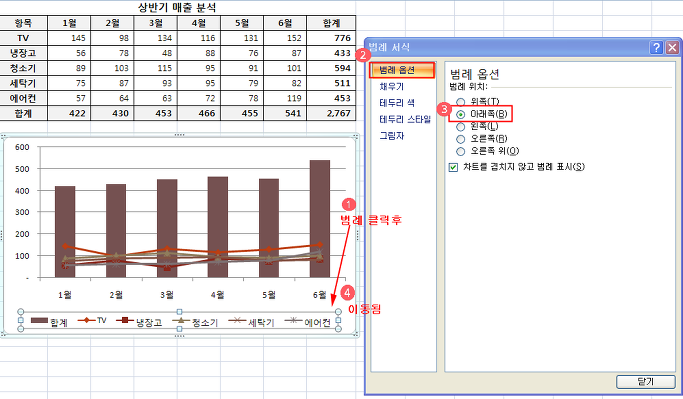The image size is (683, 399).
Task: Select the 합계 column header cell
Action: click(x=331, y=23)
